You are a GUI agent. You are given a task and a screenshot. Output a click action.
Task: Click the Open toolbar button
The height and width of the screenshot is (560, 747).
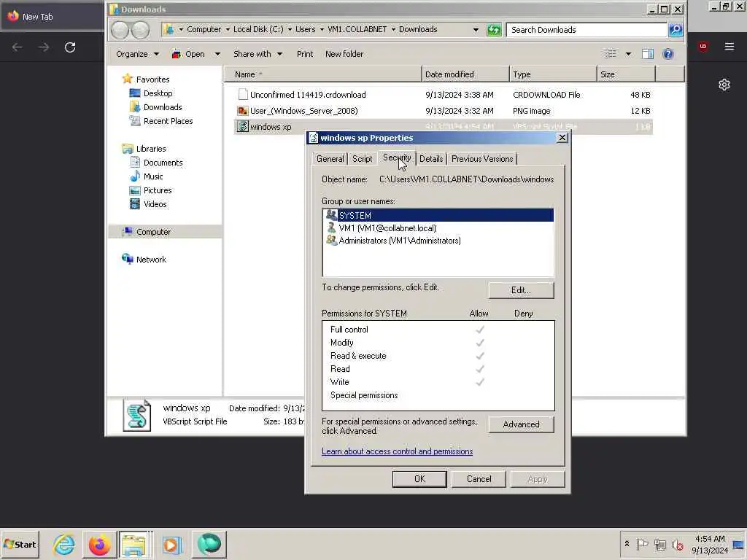189,54
